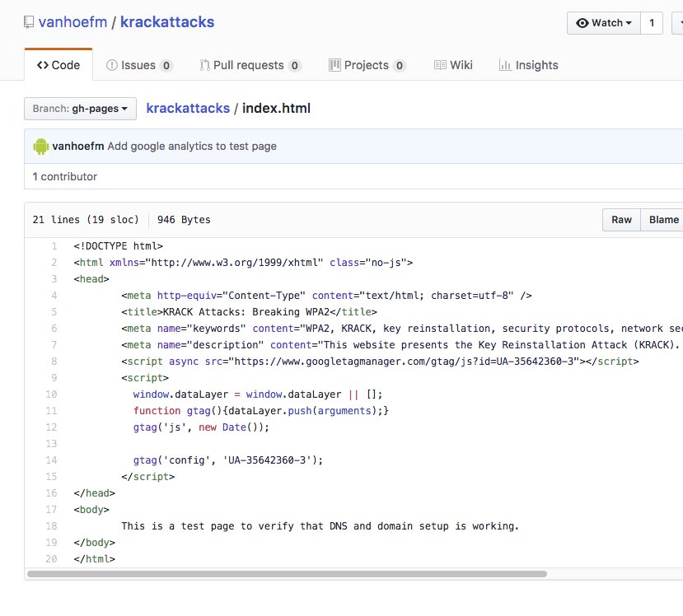Open the Blame view
This screenshot has height=616, width=683.
pyautogui.click(x=664, y=220)
